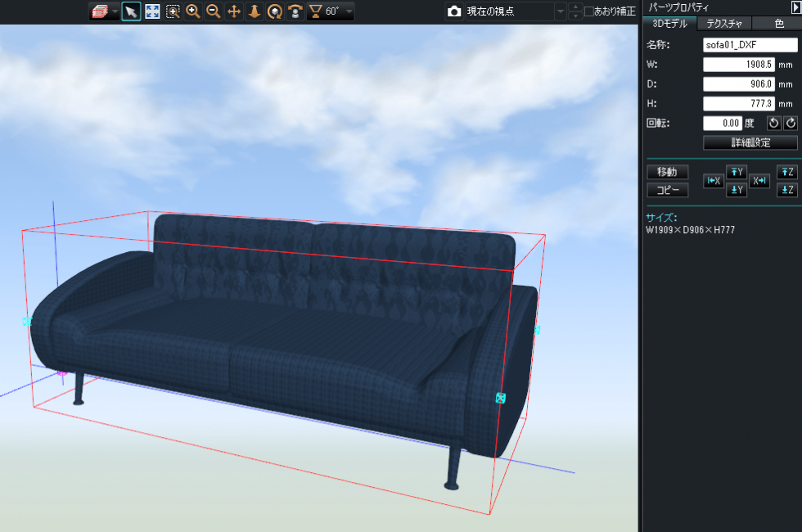Screen dimensions: 802x532
Task: Align part to top Z
Action: tap(786, 172)
